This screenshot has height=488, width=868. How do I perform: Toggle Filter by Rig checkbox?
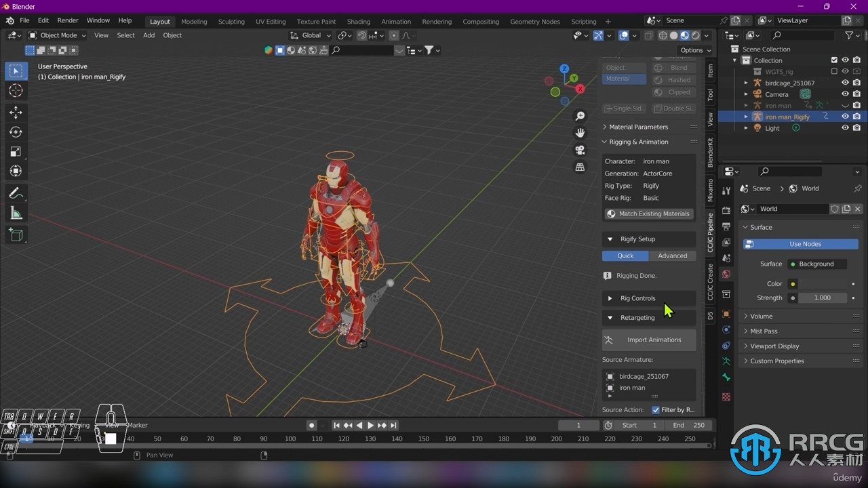click(x=656, y=409)
